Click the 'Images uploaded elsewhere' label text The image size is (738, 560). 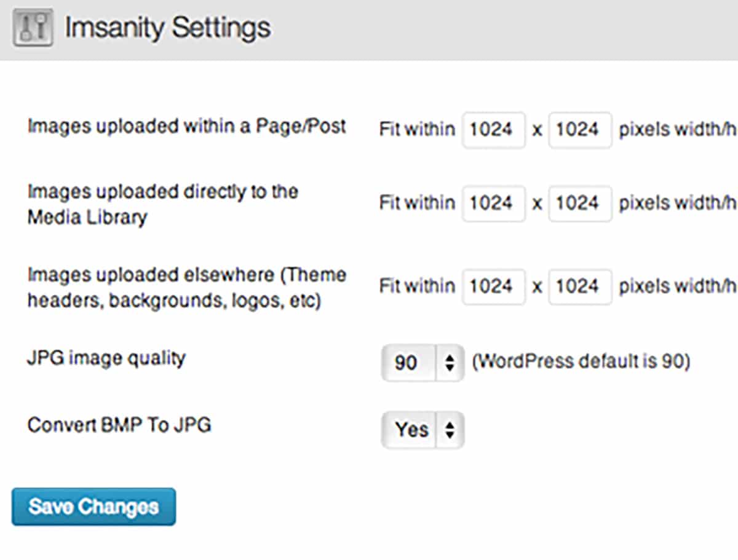pos(186,288)
